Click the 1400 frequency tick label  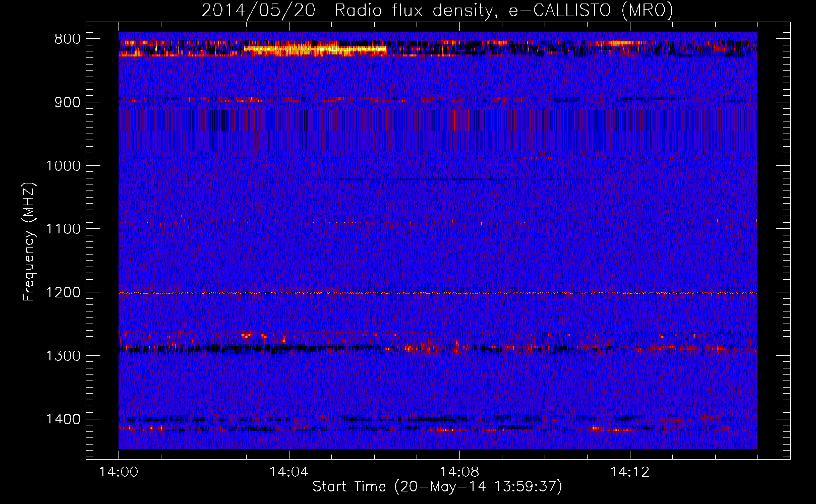point(63,419)
